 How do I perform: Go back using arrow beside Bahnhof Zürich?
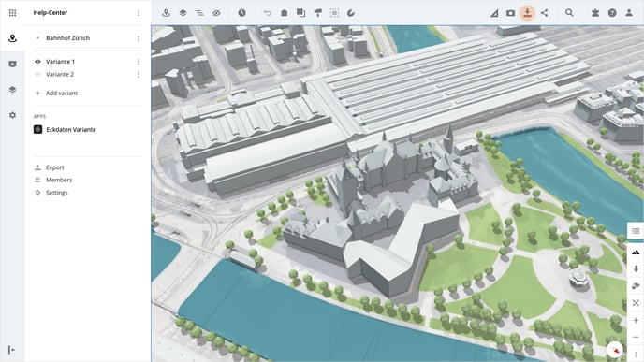pos(37,37)
